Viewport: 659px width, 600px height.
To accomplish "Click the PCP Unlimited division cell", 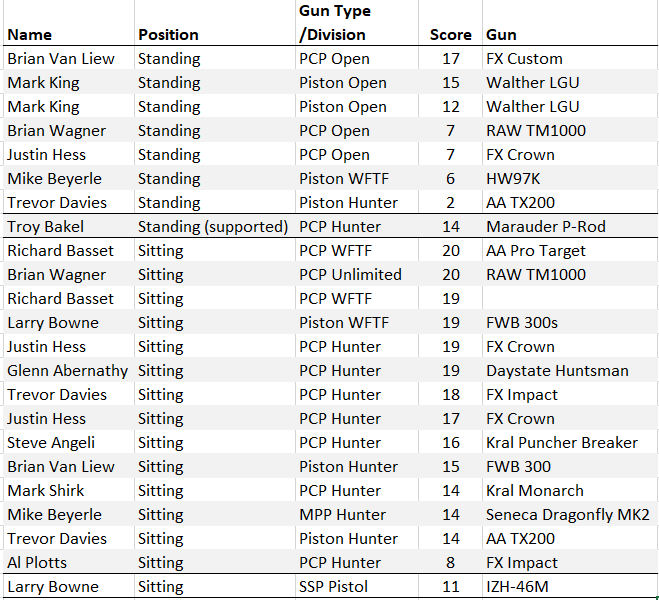I will click(x=357, y=274).
